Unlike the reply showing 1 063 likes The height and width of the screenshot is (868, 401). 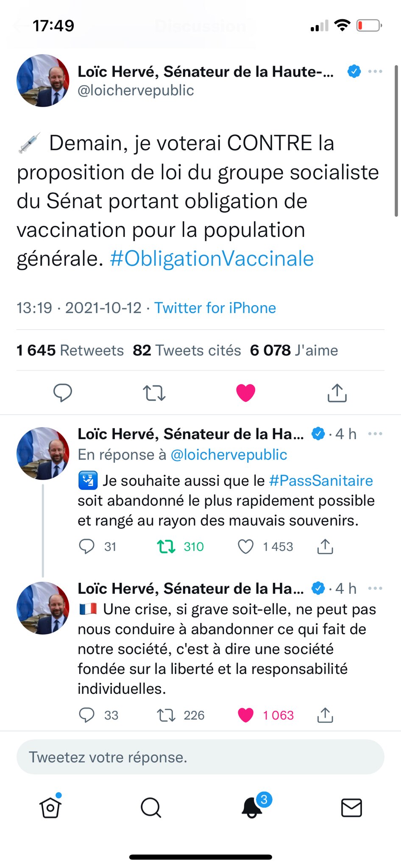click(x=246, y=715)
